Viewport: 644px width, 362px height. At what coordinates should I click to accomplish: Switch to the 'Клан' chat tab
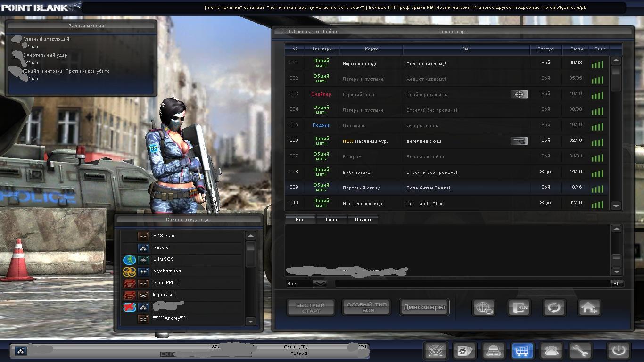(331, 220)
